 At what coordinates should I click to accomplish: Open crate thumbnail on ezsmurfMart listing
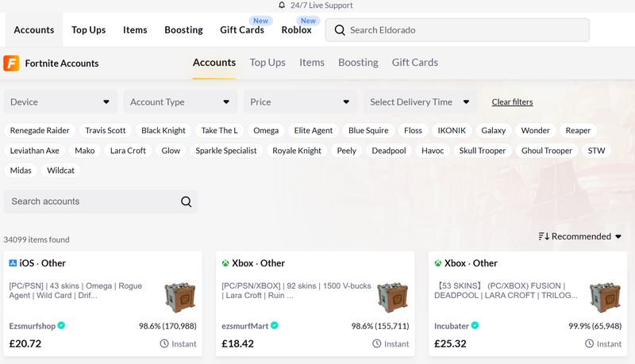[x=392, y=297]
